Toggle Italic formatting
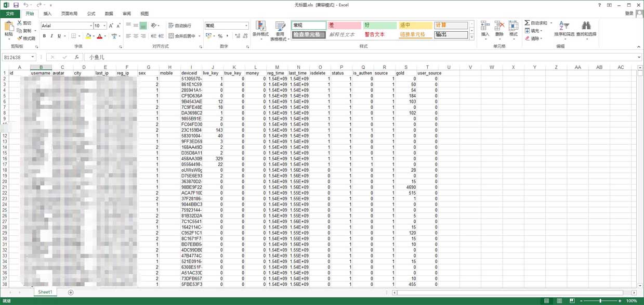 51,36
